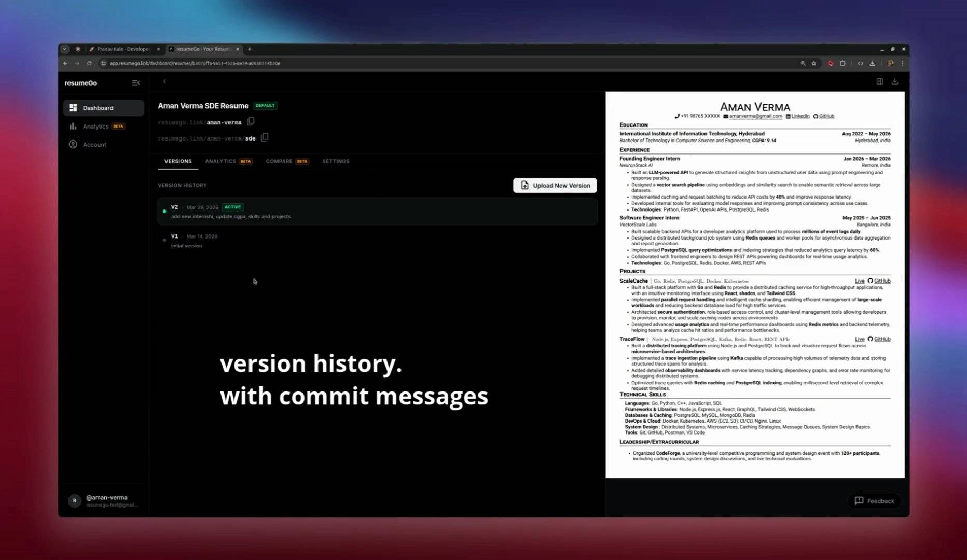This screenshot has width=967, height=560.
Task: Close the Pranav Kale browser tab
Action: point(158,49)
